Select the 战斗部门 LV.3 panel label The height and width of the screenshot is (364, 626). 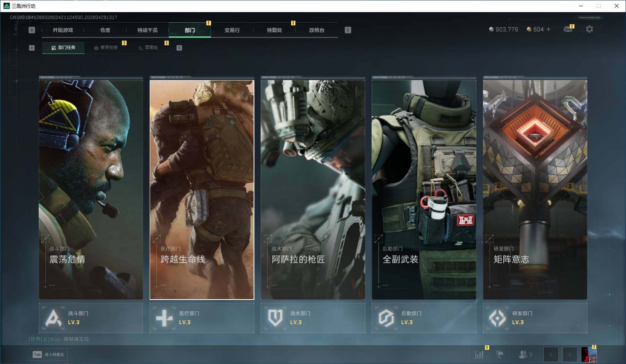pos(78,318)
